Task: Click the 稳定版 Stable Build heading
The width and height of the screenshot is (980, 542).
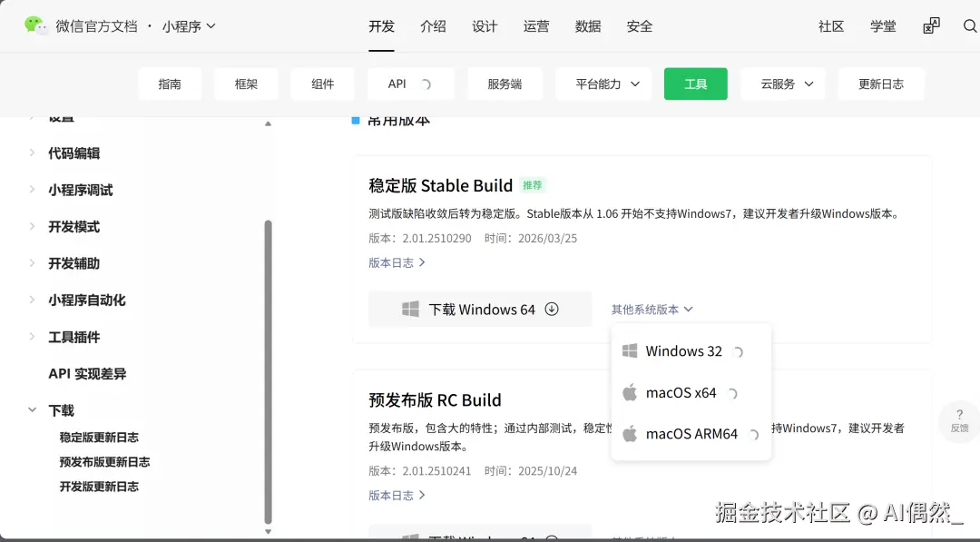Action: point(441,186)
